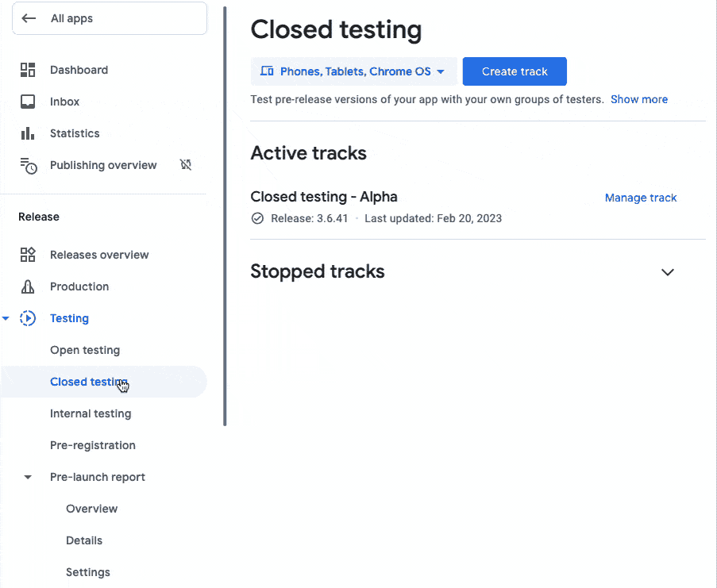This screenshot has width=717, height=588.
Task: Open Phones, Tablets, Chrome OS dropdown
Action: click(353, 71)
